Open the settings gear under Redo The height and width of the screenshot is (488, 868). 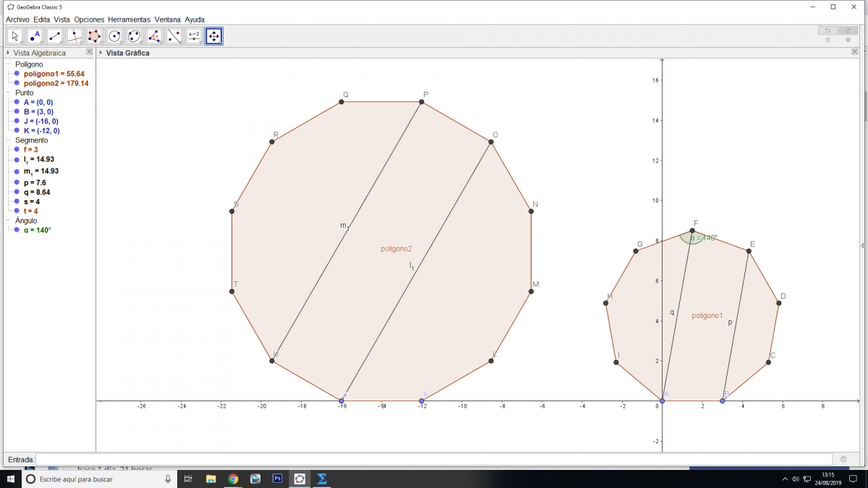(848, 40)
